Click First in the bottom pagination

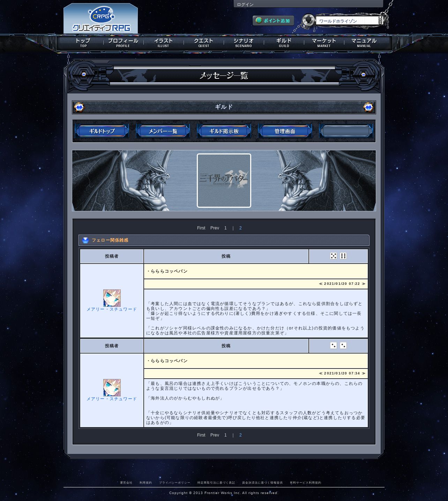(x=201, y=435)
